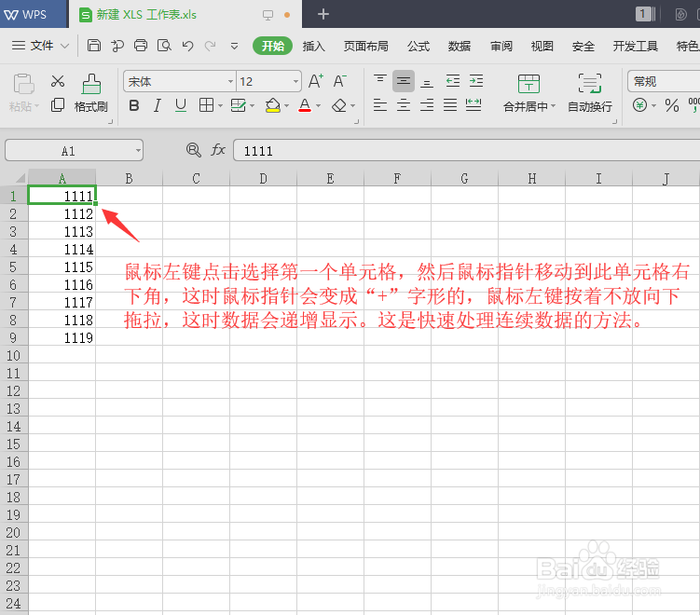Toggle Underline formatting
Image resolution: width=700 pixels, height=615 pixels.
(x=181, y=106)
